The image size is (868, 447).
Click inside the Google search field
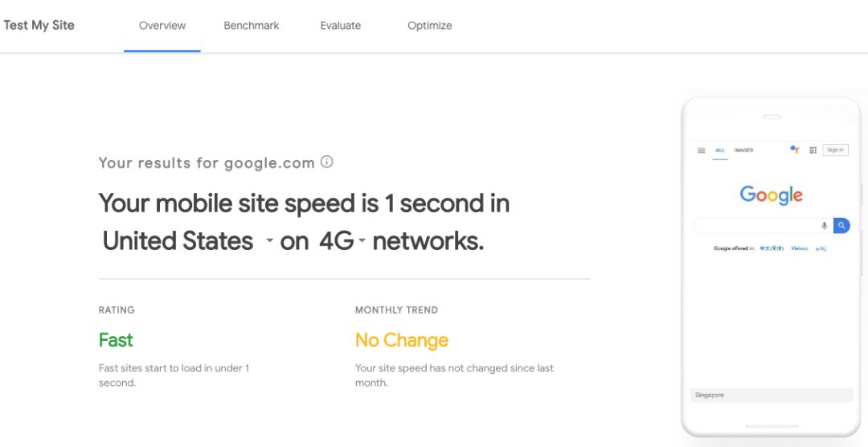(755, 226)
